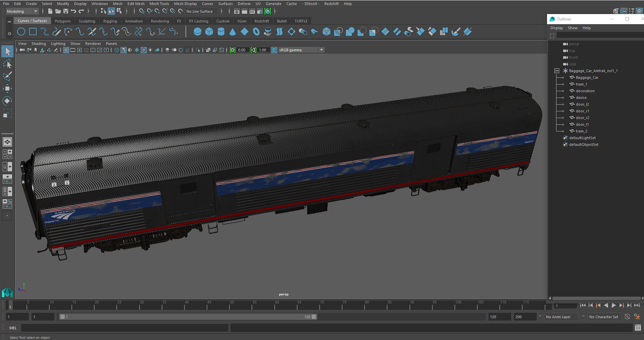
Task: Toggle exposure control button
Action: click(x=232, y=50)
